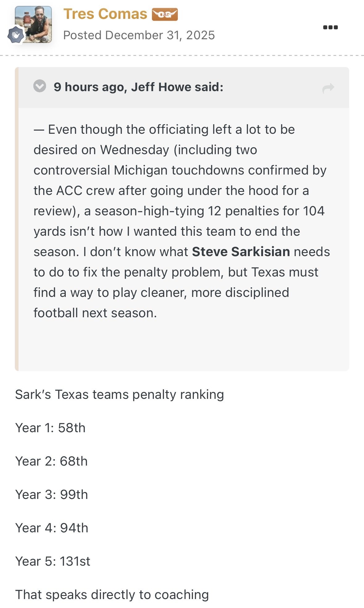Click the 'football next season.' quote ending

pos(95,313)
